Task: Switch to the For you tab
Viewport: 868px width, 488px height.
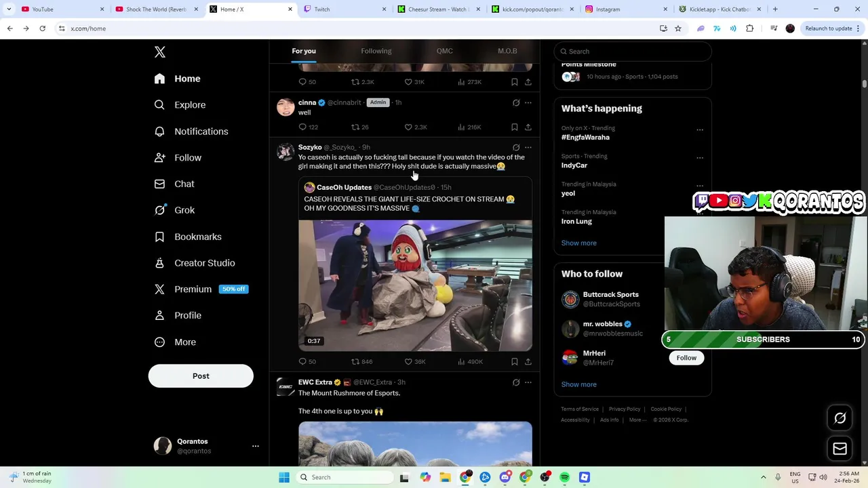Action: pos(304,51)
